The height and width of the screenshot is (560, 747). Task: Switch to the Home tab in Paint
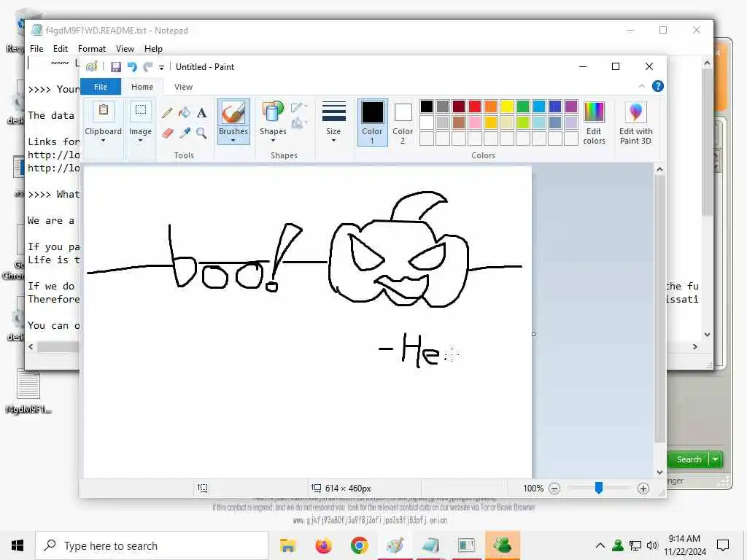click(142, 87)
